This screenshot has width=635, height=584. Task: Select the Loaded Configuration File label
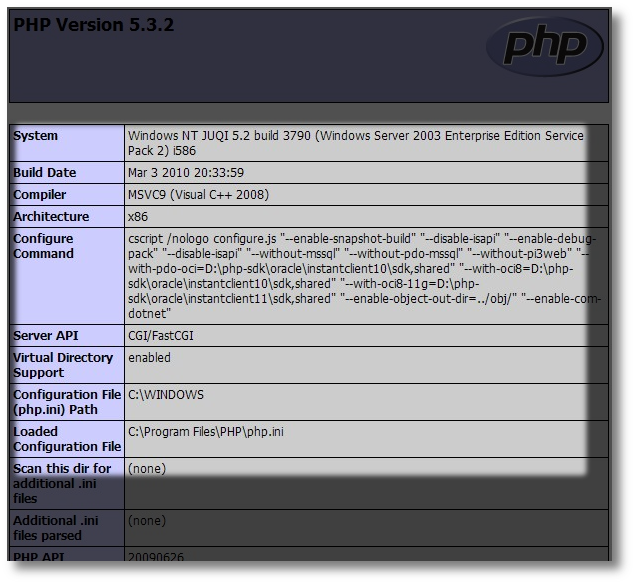[67, 439]
